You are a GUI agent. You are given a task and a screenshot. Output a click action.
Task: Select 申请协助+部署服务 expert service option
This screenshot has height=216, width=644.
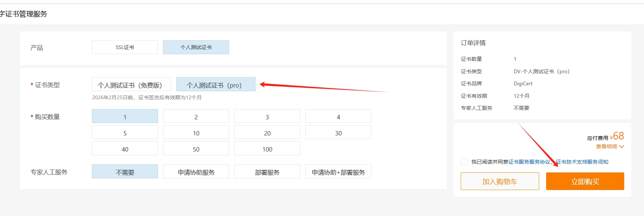pyautogui.click(x=338, y=172)
